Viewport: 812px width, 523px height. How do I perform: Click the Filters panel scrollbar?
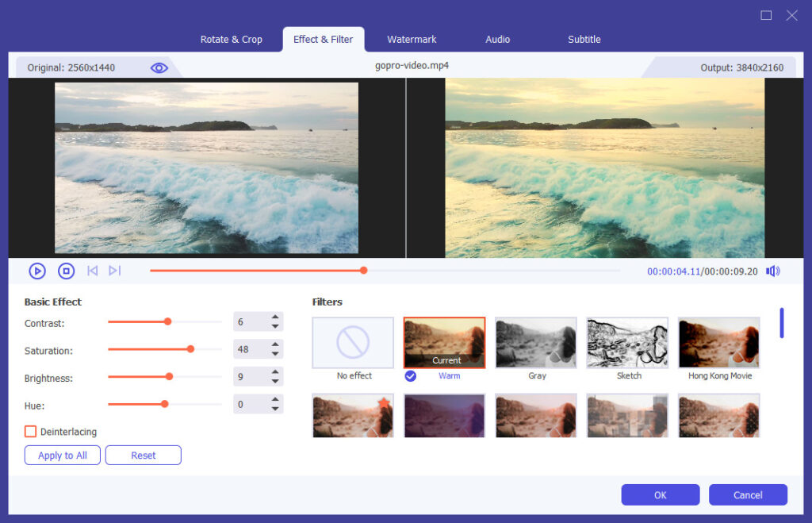point(781,323)
